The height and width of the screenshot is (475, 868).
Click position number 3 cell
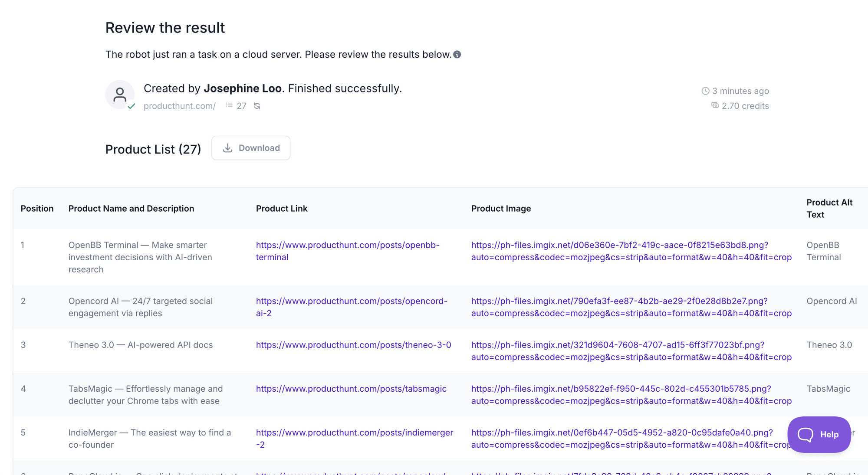click(23, 345)
